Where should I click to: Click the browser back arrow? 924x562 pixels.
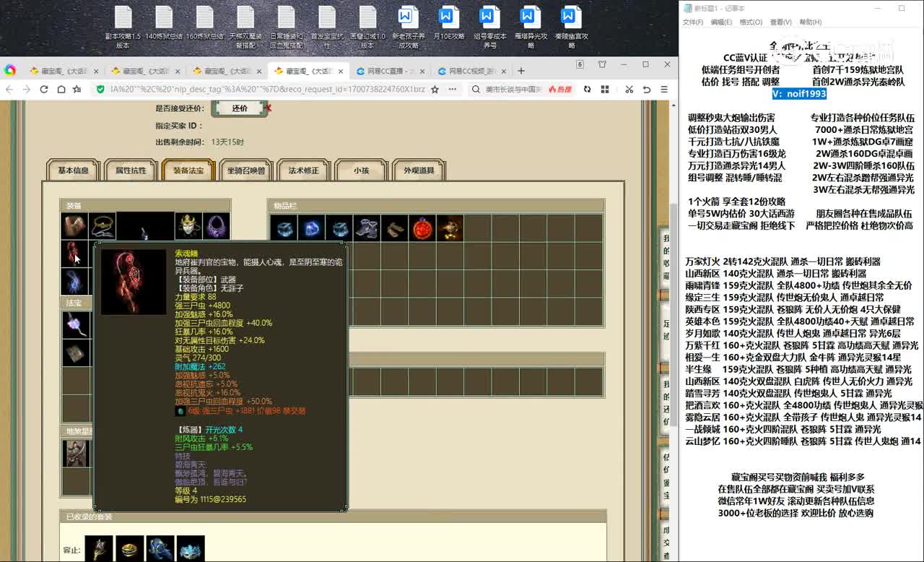click(9, 89)
